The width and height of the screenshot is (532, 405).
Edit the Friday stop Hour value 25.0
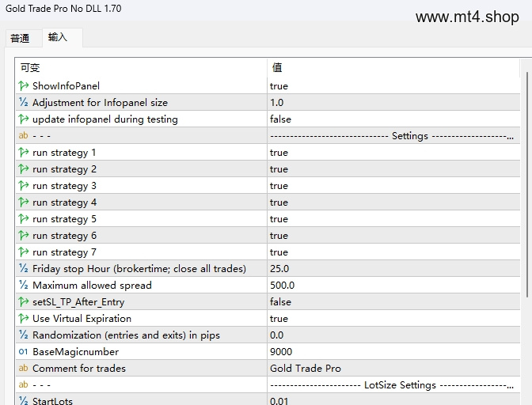[x=393, y=268]
